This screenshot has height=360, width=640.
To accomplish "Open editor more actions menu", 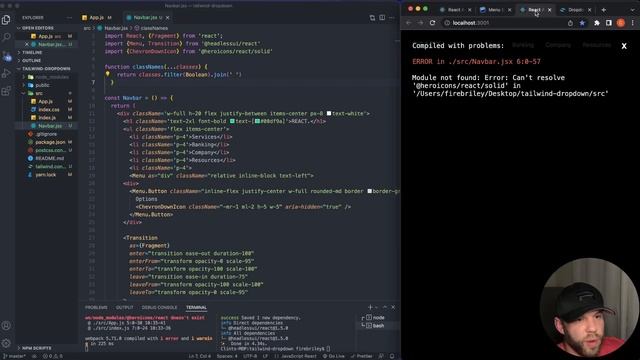I will coord(392,18).
